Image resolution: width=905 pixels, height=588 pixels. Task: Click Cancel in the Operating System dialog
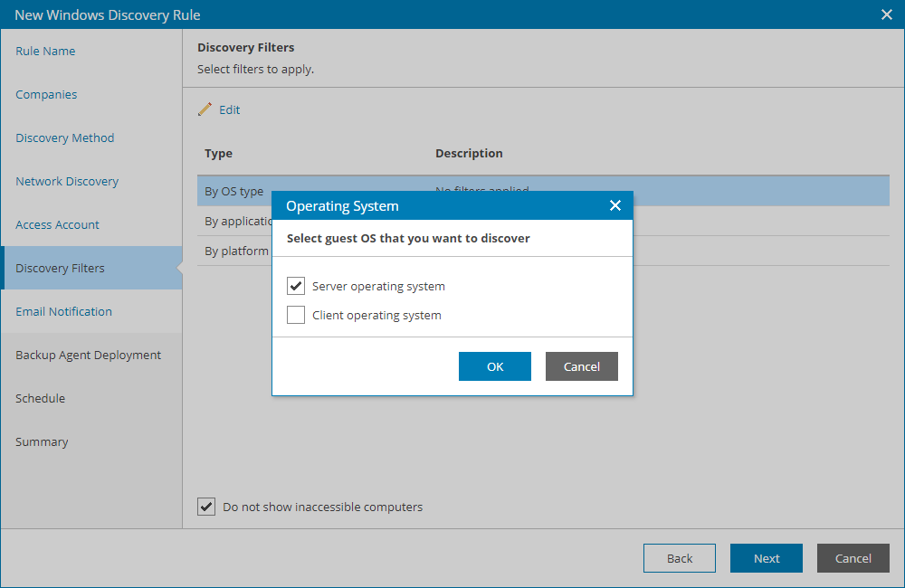tap(581, 366)
